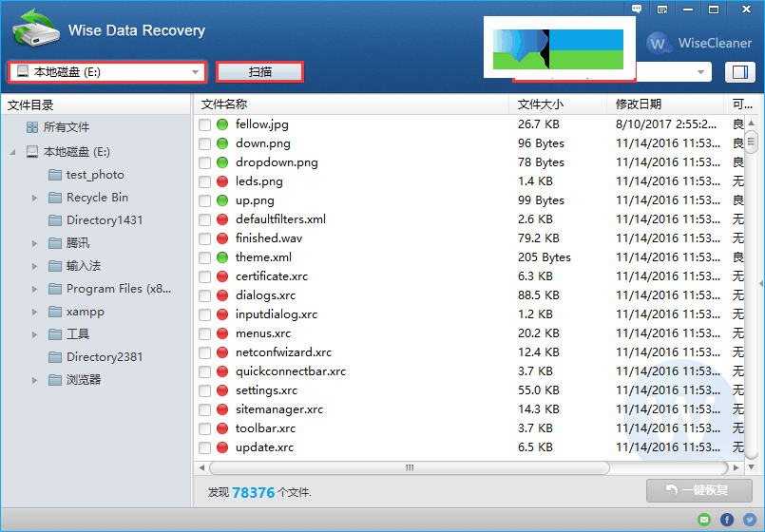Click the 一键恢复 recover button
The height and width of the screenshot is (532, 765).
point(699,490)
